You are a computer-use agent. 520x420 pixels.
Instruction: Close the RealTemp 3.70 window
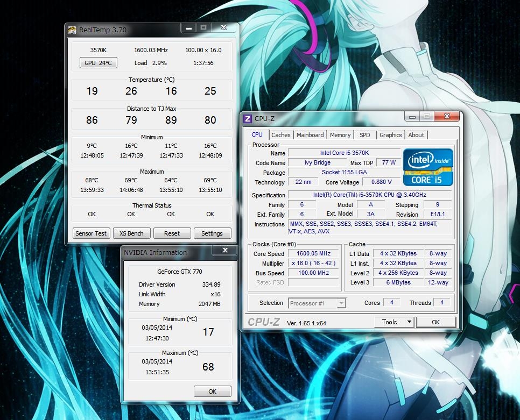(x=224, y=28)
